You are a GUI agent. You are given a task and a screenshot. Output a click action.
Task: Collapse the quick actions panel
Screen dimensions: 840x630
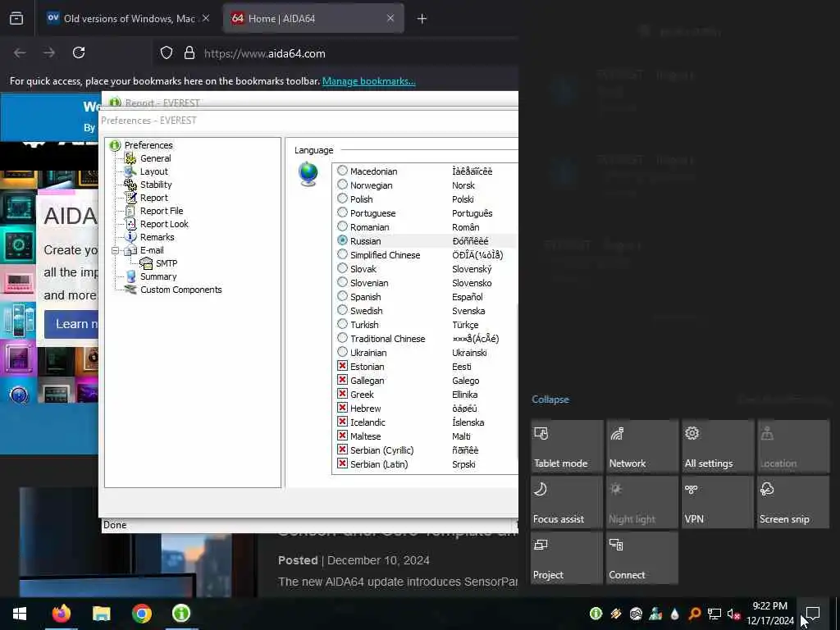tap(550, 399)
